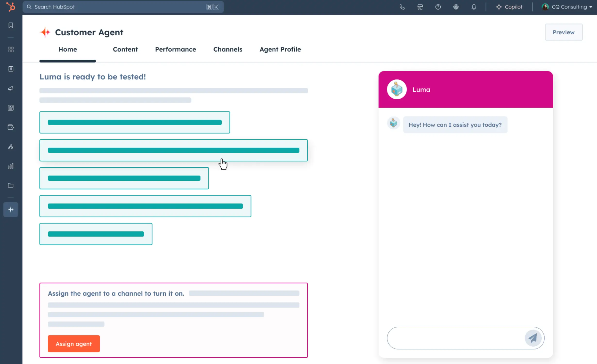Screen dimensions: 597x364
Task: Open the settings gear icon
Action: (x=456, y=7)
